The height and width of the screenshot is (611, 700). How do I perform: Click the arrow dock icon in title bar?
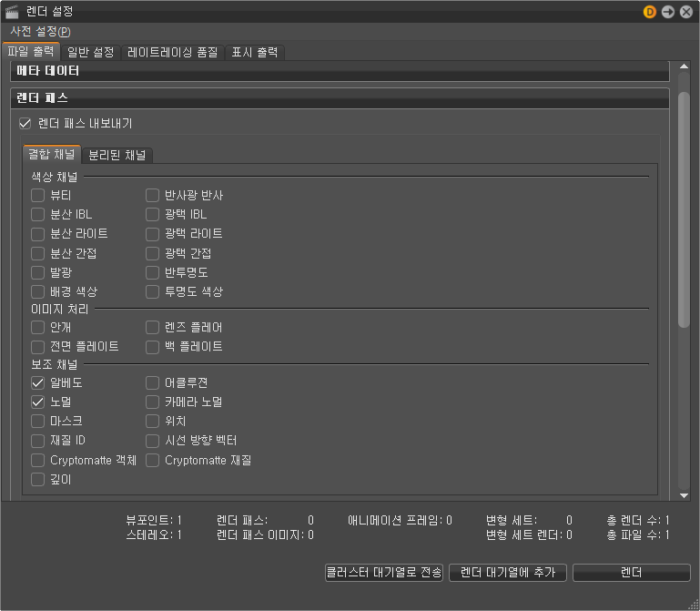(x=668, y=12)
